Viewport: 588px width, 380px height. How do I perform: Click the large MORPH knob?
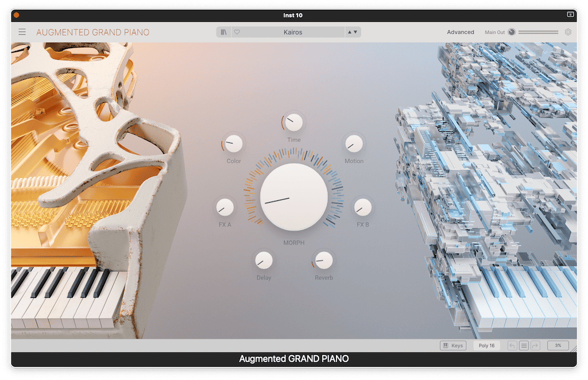pos(294,197)
